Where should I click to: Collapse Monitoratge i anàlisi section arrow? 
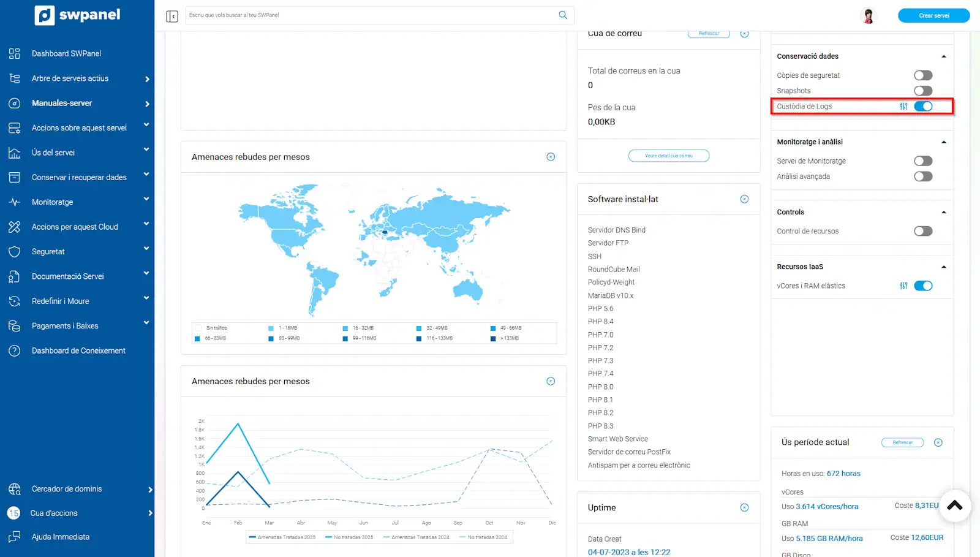[x=943, y=142]
